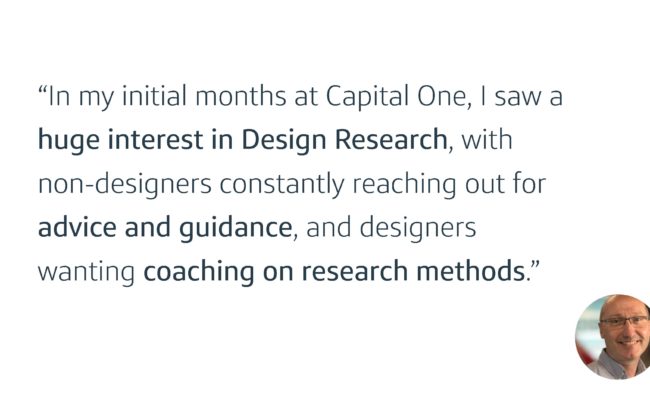Viewport: 650px width, 406px height.
Task: Select the word "constantly"
Action: coord(282,184)
